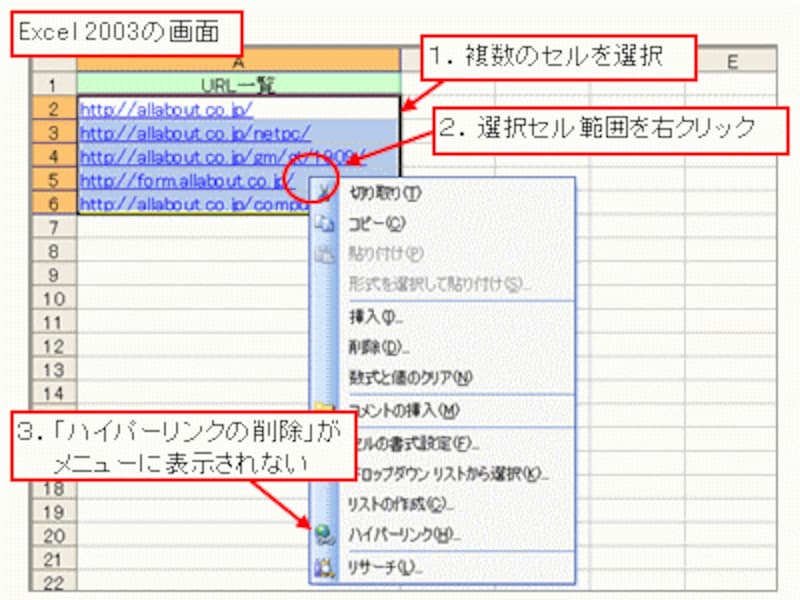The height and width of the screenshot is (600, 800).
Task: Select row 10 header
Action: coord(54,299)
